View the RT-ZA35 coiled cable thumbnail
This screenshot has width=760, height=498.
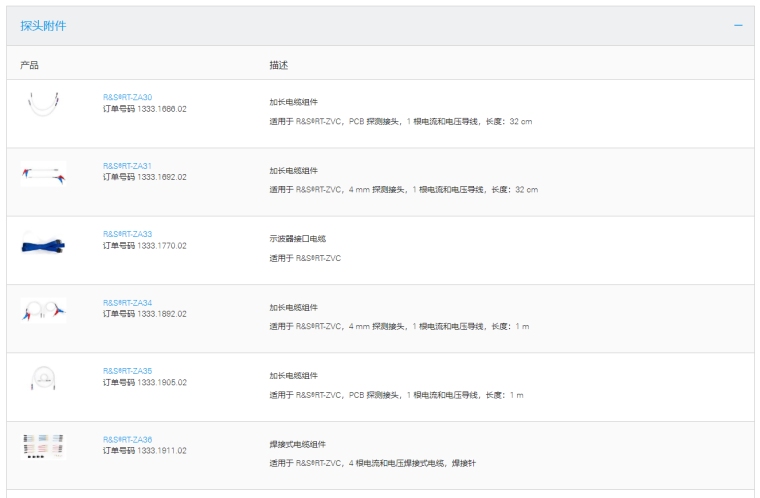[44, 378]
